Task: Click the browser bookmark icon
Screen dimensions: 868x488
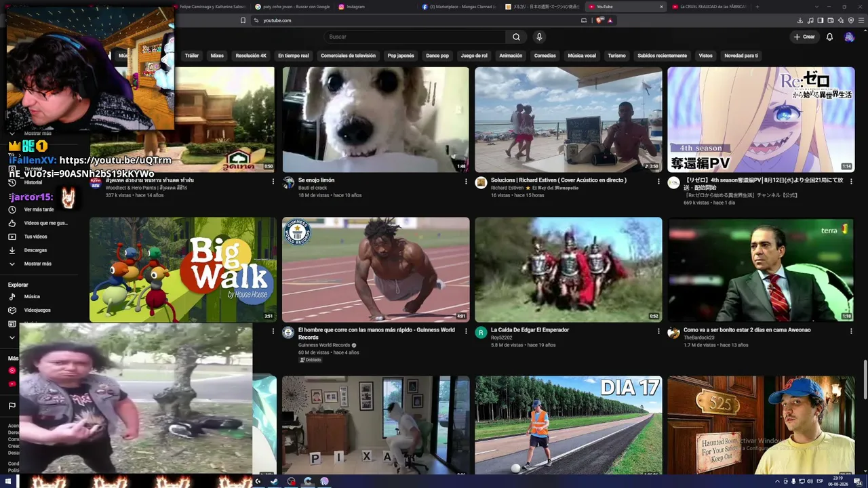Action: [243, 20]
